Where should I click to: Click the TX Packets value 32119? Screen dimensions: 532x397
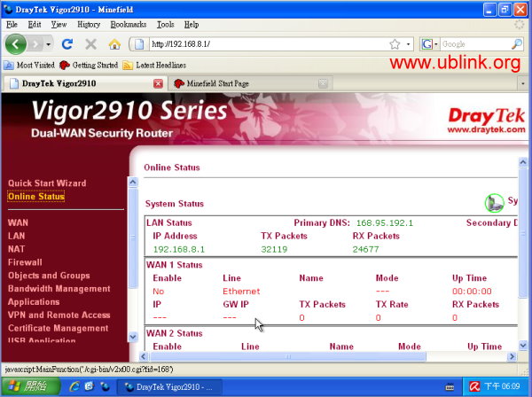274,250
